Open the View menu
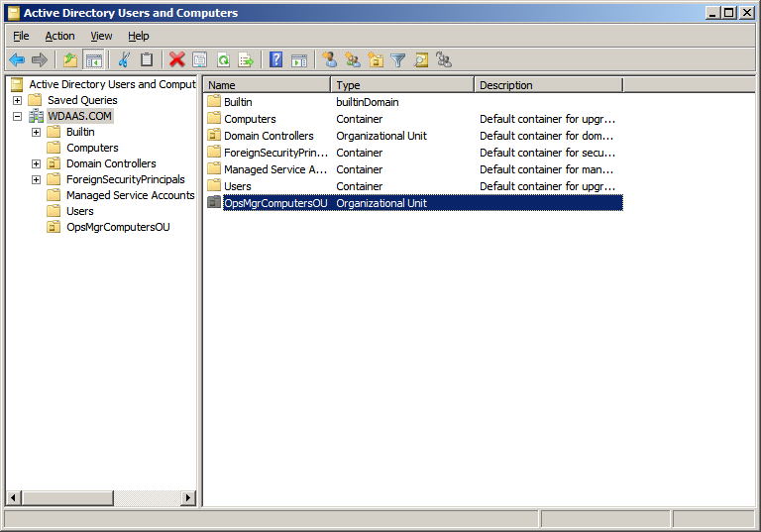This screenshot has height=532, width=761. [x=101, y=36]
